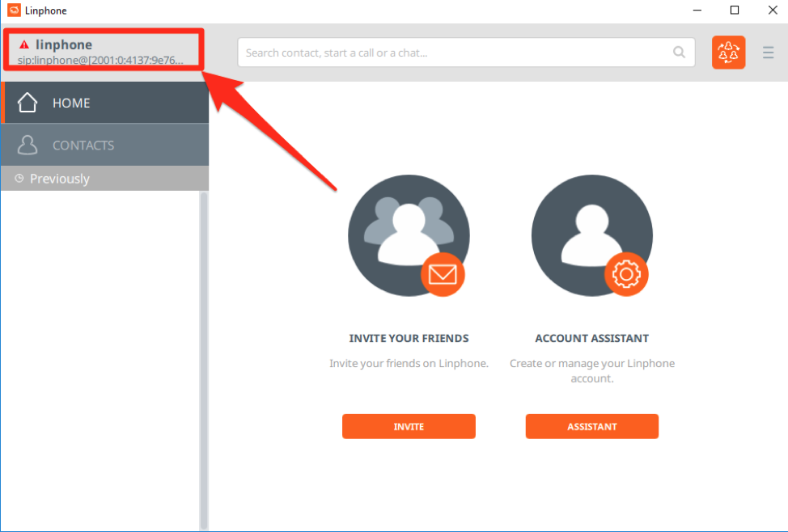Open the hamburger main menu

pos(768,53)
